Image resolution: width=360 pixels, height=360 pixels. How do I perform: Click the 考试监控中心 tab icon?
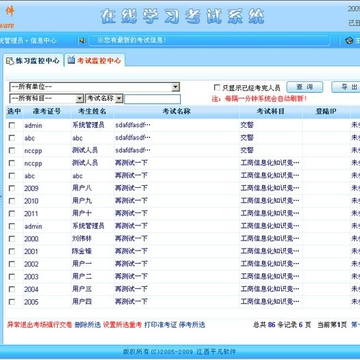pos(71,60)
